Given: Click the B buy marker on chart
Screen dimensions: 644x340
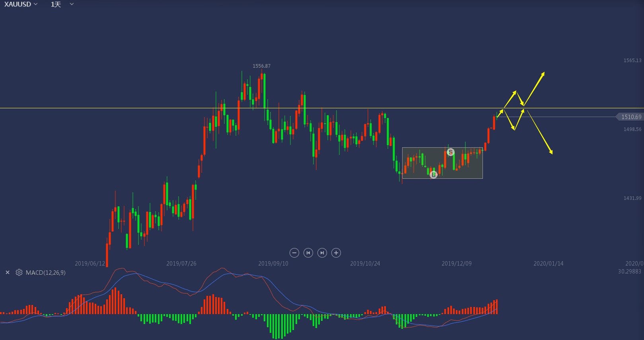Looking at the screenshot, I should coord(434,174).
